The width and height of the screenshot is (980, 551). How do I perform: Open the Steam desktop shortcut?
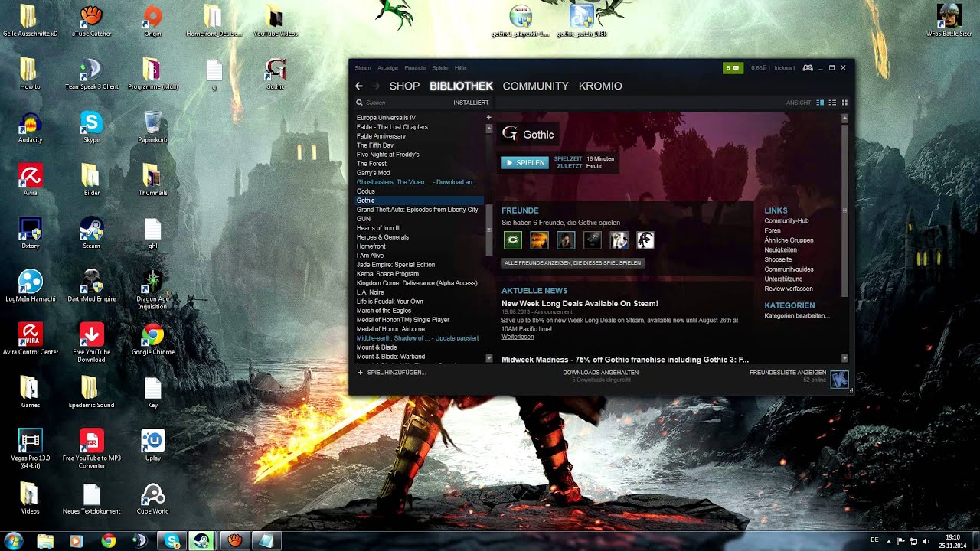tap(91, 229)
